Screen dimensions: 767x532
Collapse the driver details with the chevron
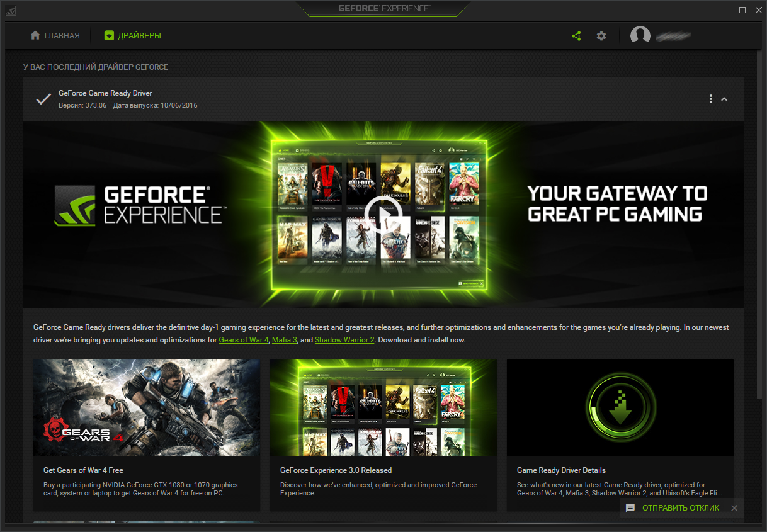pyautogui.click(x=724, y=99)
